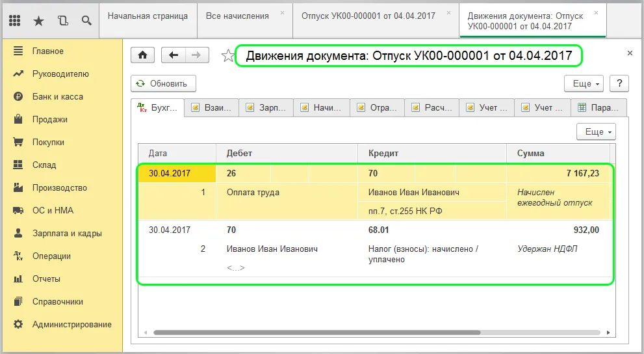
Task: Open the upper Еще dropdown menu
Action: pyautogui.click(x=584, y=83)
